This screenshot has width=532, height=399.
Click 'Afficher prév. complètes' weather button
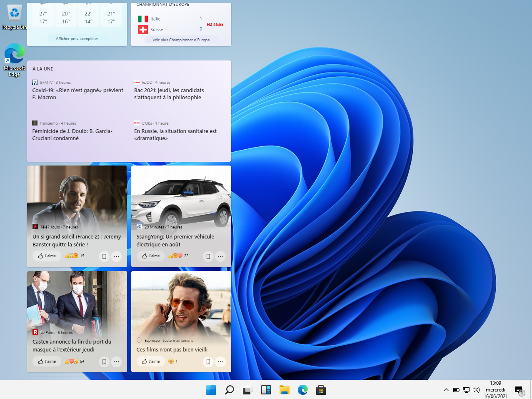(77, 39)
